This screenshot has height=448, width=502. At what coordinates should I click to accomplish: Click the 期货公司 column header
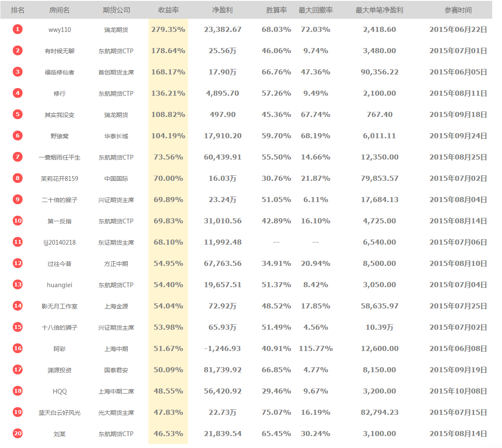[x=116, y=10]
